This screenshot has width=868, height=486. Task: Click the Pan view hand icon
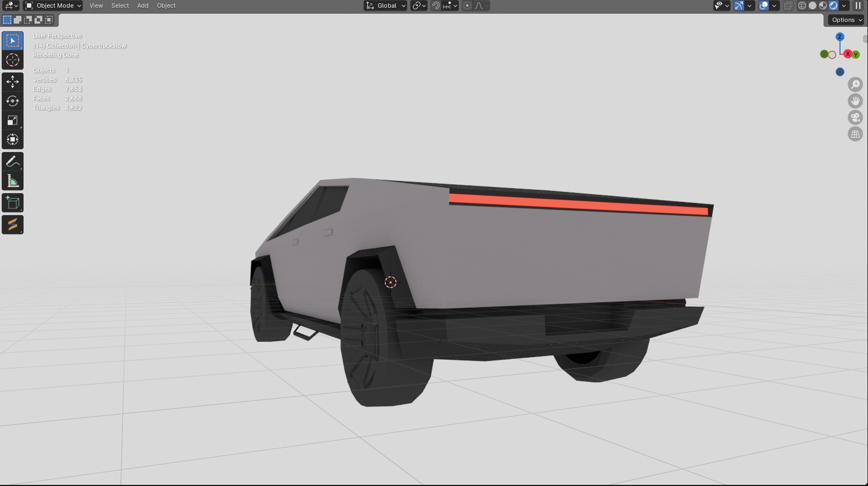click(x=855, y=101)
